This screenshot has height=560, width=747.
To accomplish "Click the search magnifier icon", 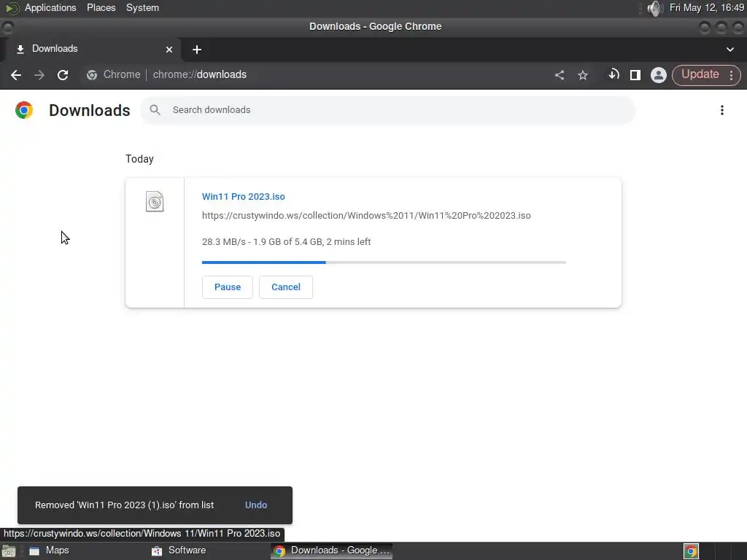I will point(155,110).
